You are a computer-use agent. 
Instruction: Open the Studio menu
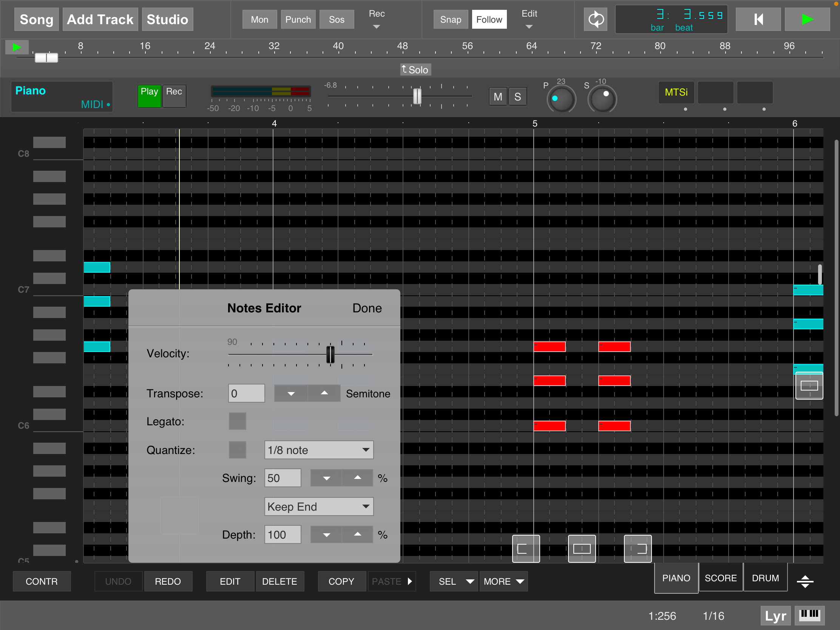click(x=167, y=19)
